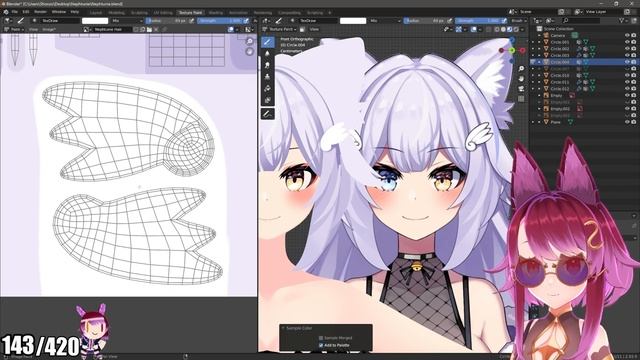Hide Circle.004 via its eye icon
Image resolution: width=640 pixels, height=360 pixels.
[x=627, y=62]
